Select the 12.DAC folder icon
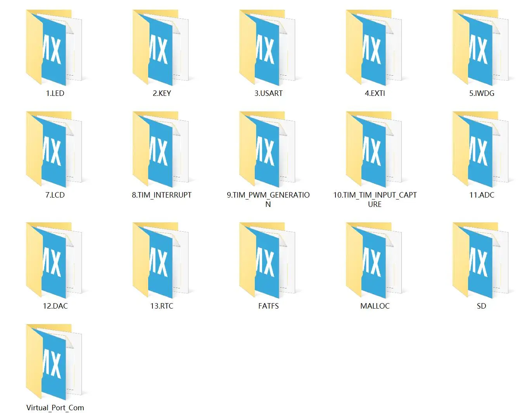The image size is (532, 413). tap(54, 260)
